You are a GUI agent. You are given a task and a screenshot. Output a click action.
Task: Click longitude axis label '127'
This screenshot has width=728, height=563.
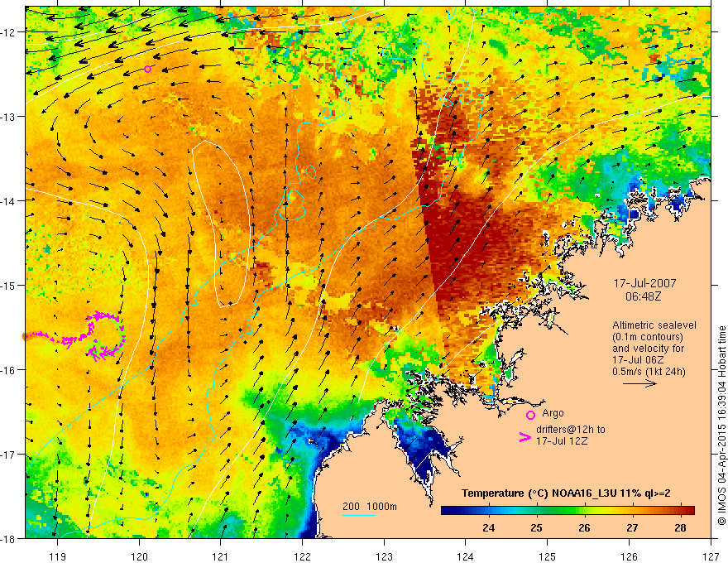pyautogui.click(x=711, y=556)
